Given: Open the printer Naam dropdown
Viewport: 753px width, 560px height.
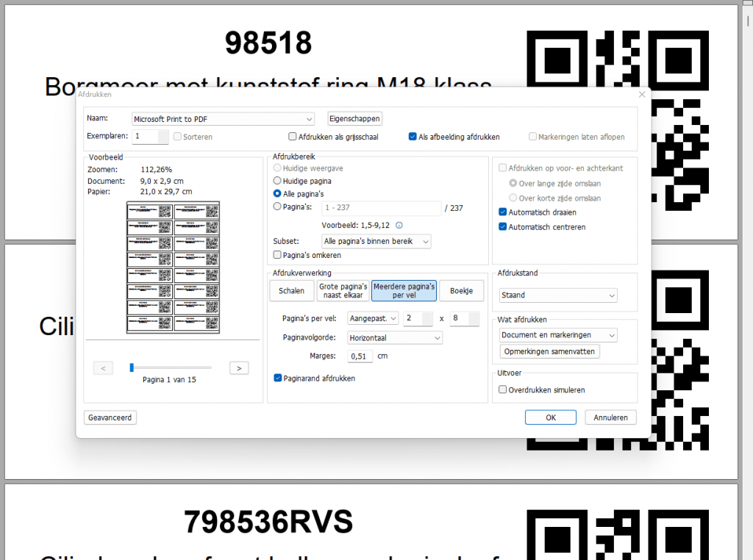Looking at the screenshot, I should coord(223,119).
